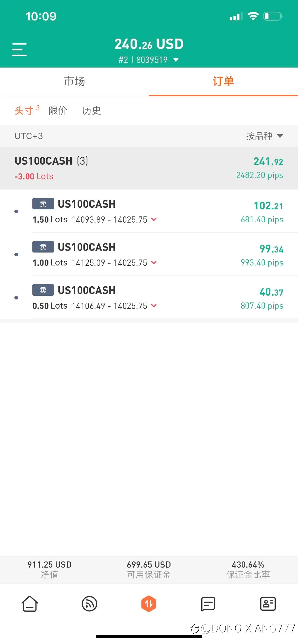Tap the orange trade hexagon icon

(149, 604)
